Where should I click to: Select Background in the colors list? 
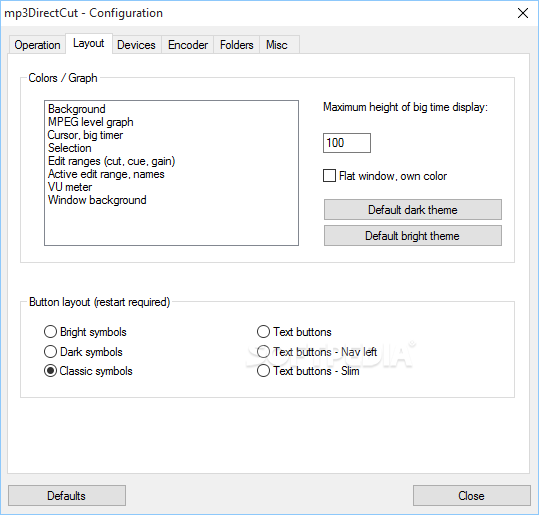[x=171, y=109]
